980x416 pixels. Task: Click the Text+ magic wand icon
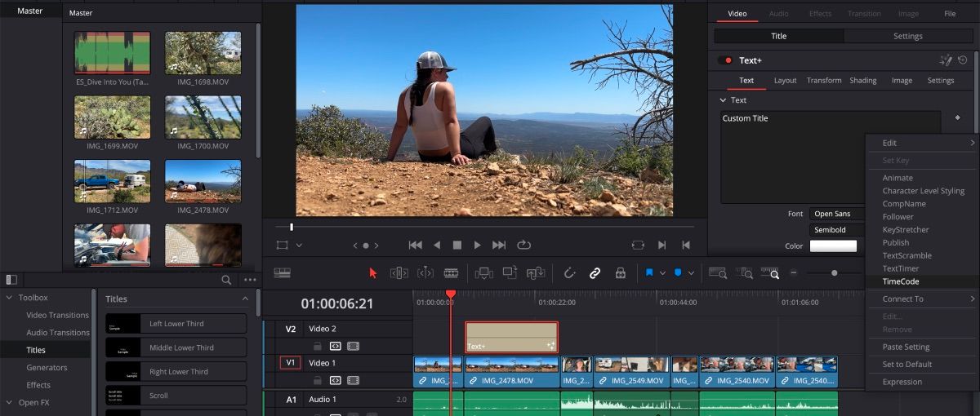pos(947,60)
